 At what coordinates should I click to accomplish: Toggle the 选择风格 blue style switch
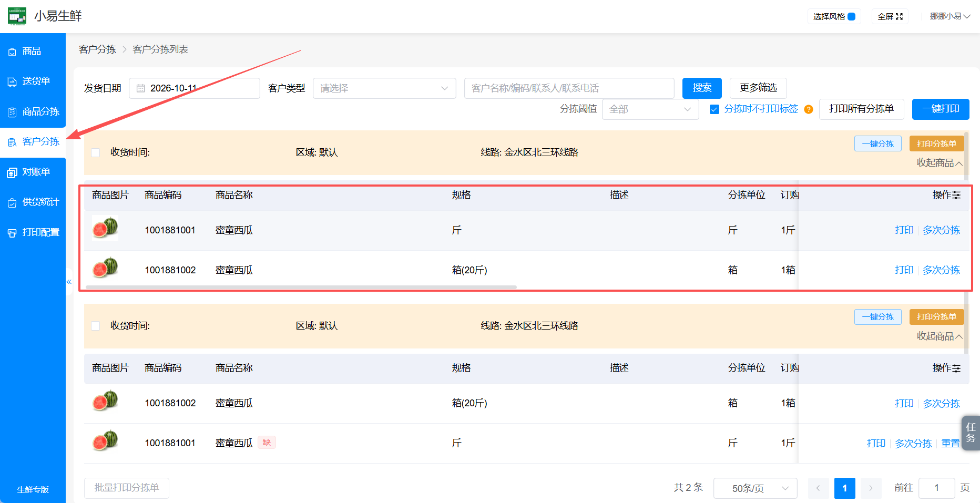click(852, 16)
